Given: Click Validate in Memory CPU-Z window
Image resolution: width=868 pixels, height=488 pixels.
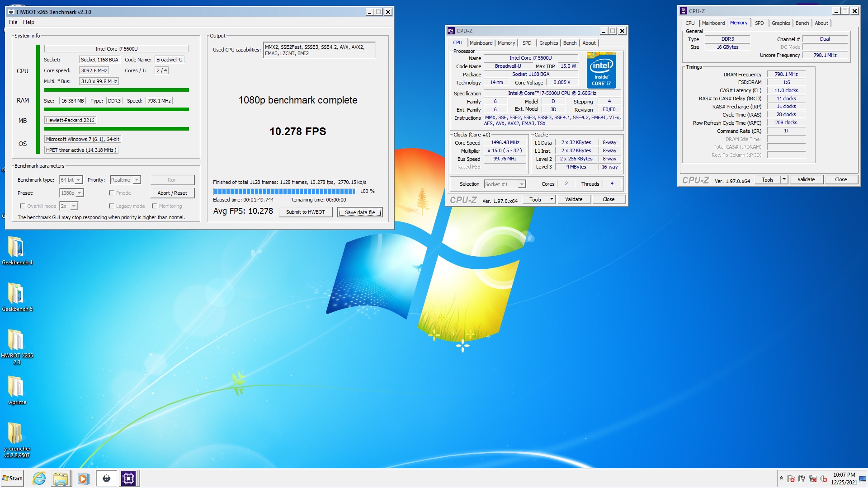Looking at the screenshot, I should (x=806, y=179).
